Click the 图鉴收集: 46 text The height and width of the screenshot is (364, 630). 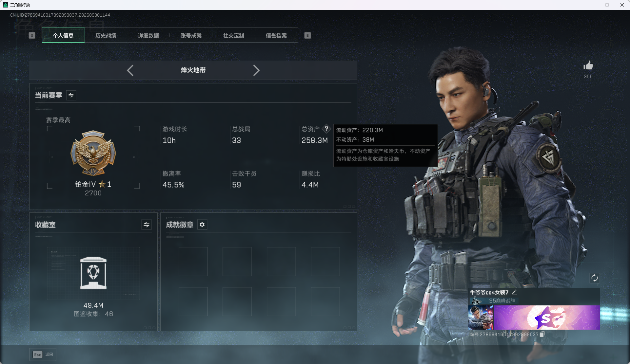point(93,314)
